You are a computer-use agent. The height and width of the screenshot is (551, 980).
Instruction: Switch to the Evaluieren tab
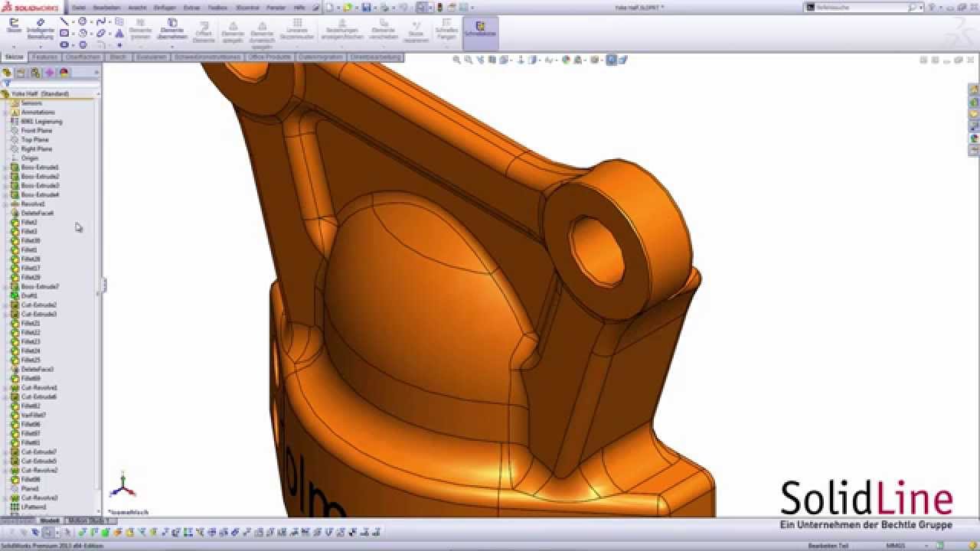point(152,57)
